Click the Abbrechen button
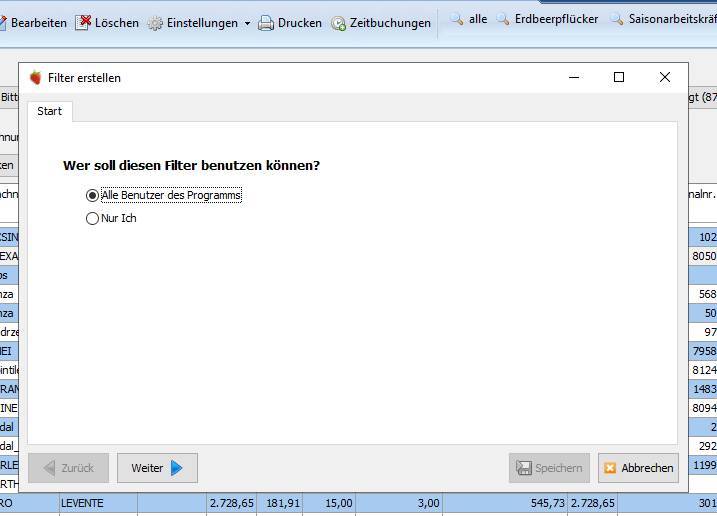 pyautogui.click(x=638, y=468)
